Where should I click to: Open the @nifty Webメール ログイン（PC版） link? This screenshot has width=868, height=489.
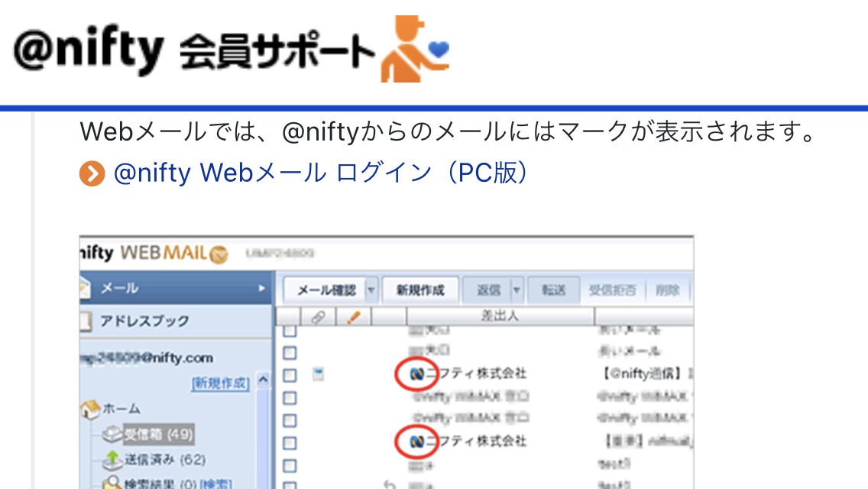pos(320,173)
